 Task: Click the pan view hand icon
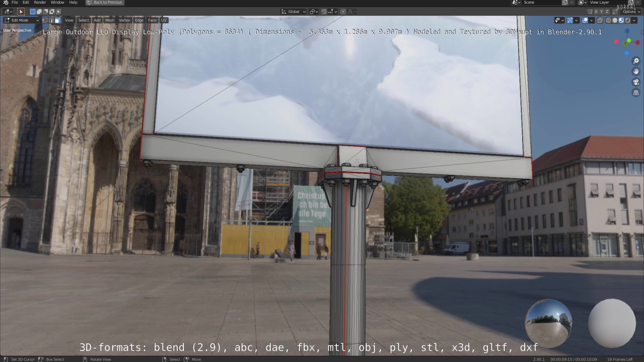636,71
